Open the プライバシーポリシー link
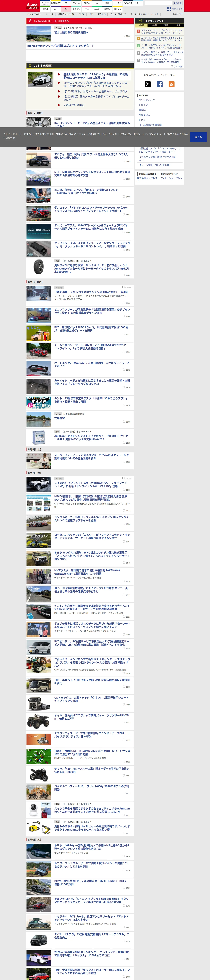This screenshot has width=210, height=980. tap(131, 134)
